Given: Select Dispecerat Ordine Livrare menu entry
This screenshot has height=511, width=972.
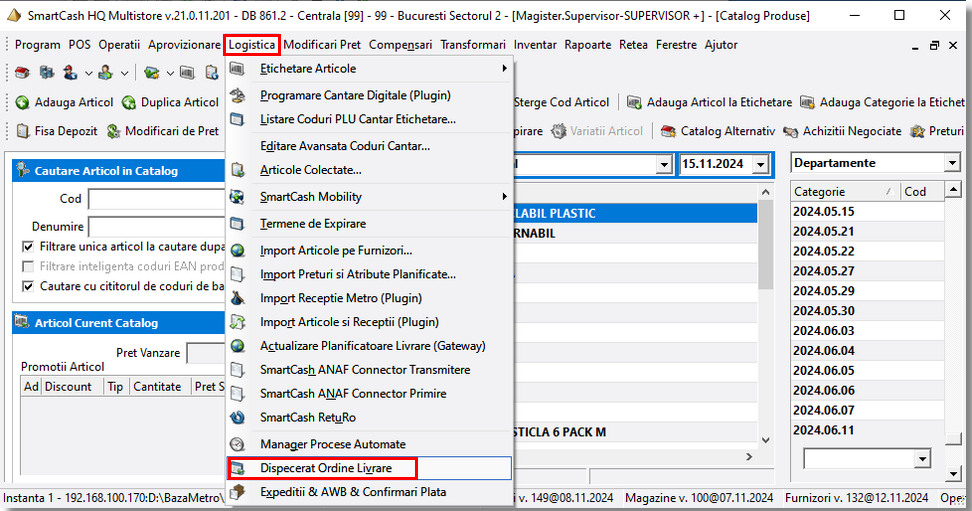Looking at the screenshot, I should 369,468.
